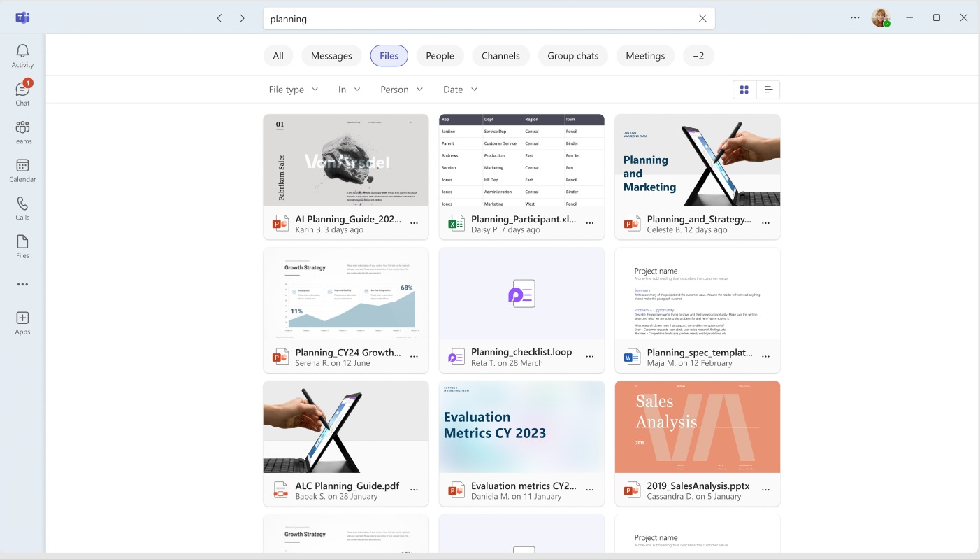980x559 pixels.
Task: Click the back navigation arrow
Action: point(219,18)
